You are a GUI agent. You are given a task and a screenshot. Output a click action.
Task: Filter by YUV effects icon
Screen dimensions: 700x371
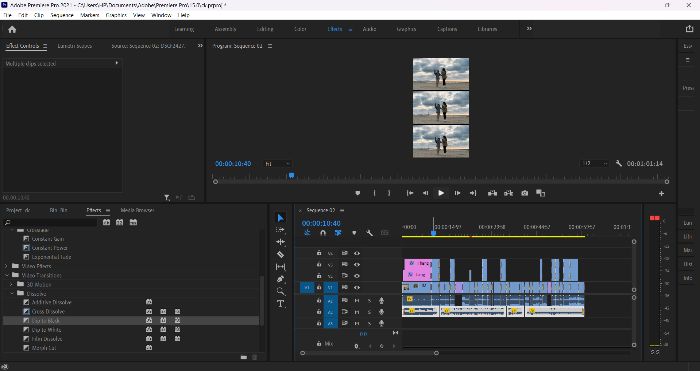tap(133, 222)
